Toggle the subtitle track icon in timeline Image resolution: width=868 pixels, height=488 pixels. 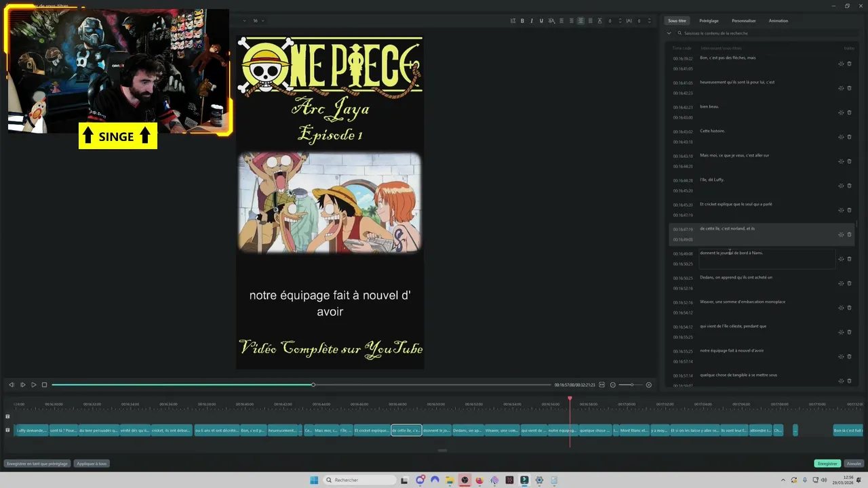click(8, 430)
